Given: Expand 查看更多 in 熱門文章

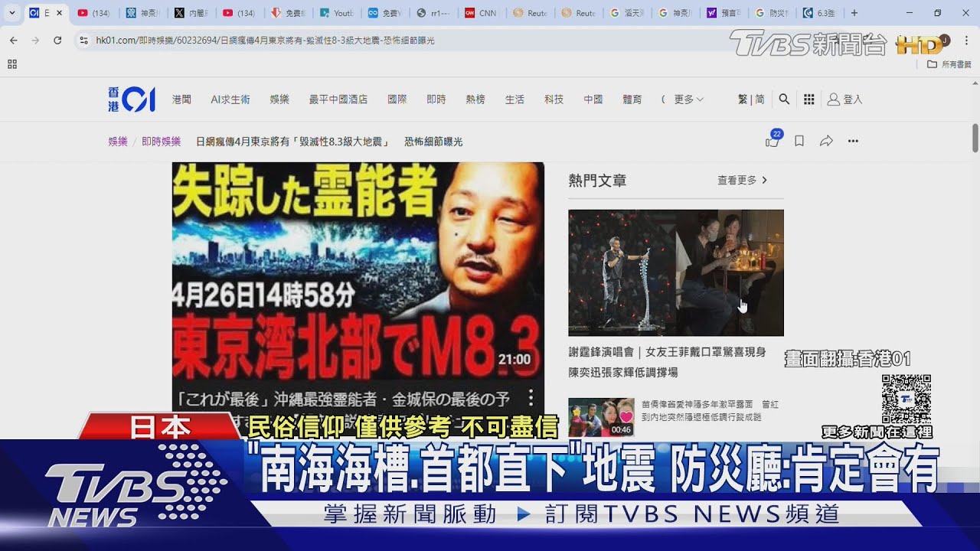Looking at the screenshot, I should pos(742,180).
